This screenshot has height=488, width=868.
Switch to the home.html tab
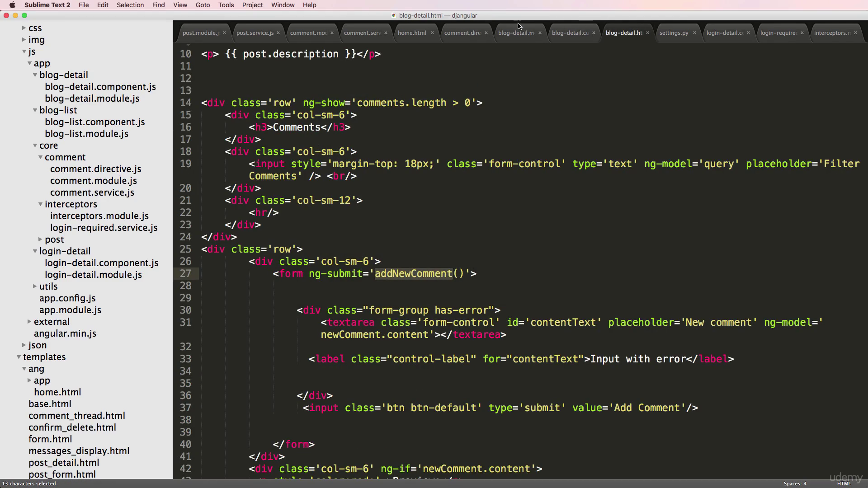click(412, 33)
